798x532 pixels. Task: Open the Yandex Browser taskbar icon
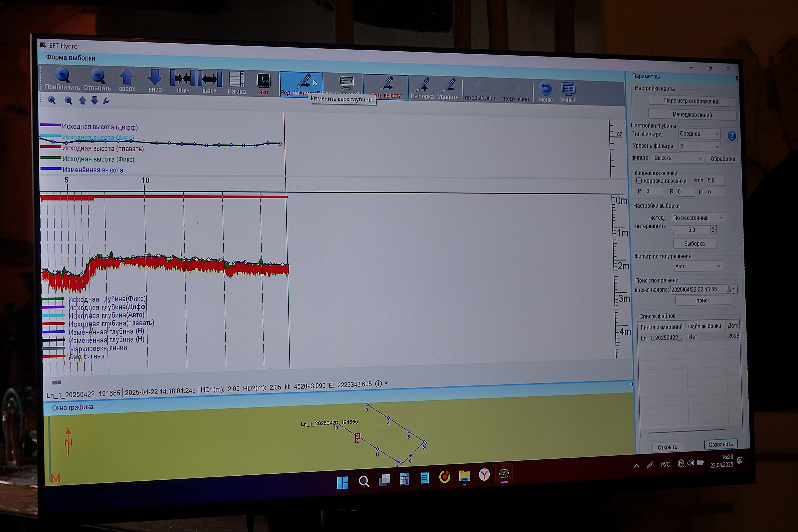point(484,475)
